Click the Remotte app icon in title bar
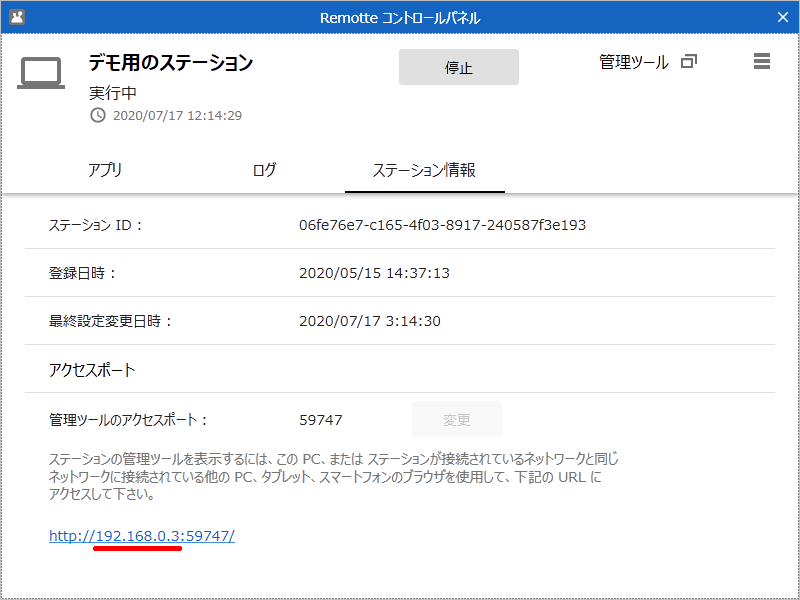The image size is (800, 600). coord(17,17)
